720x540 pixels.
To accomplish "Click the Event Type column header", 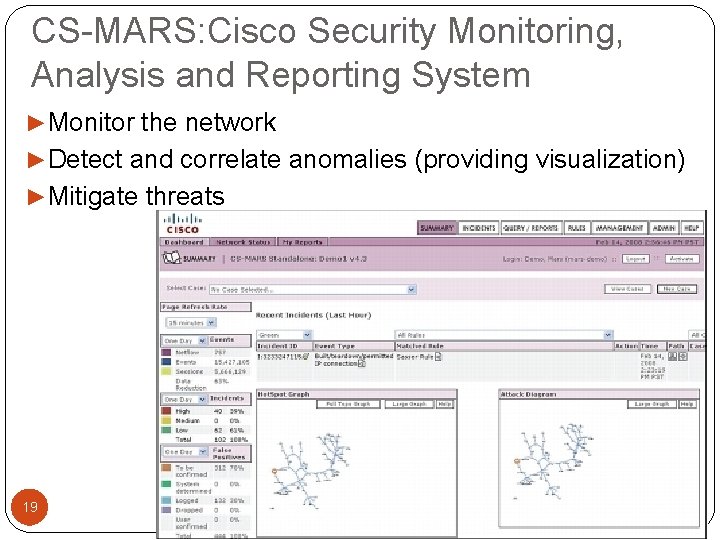I will pos(354,346).
